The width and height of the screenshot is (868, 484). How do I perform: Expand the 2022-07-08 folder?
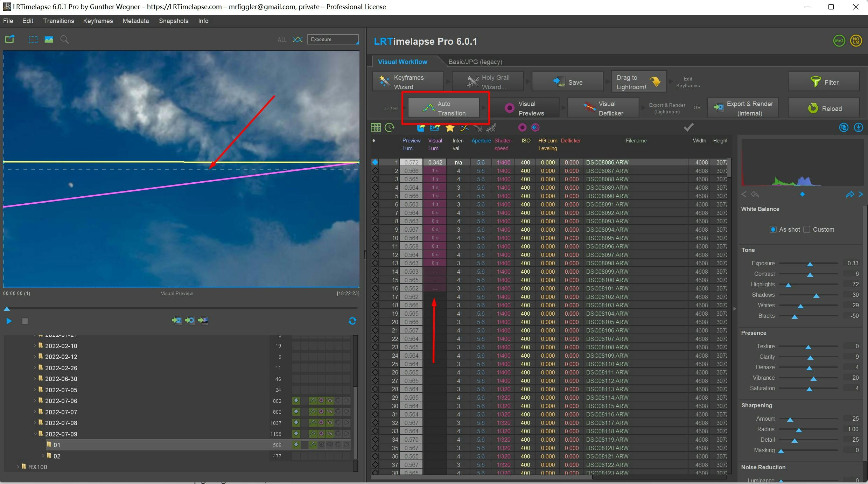(x=35, y=423)
